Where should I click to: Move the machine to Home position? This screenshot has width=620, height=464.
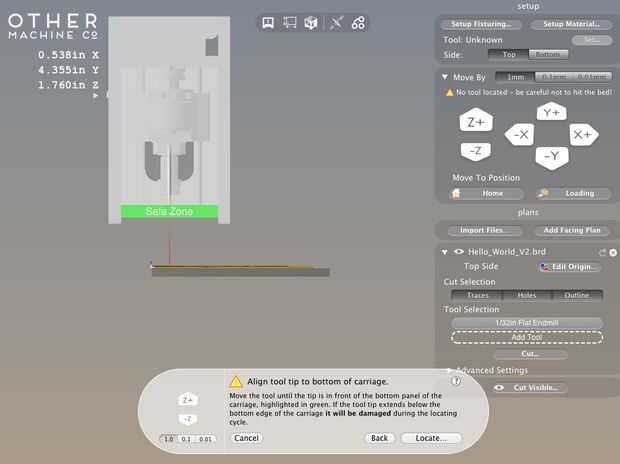pyautogui.click(x=488, y=193)
